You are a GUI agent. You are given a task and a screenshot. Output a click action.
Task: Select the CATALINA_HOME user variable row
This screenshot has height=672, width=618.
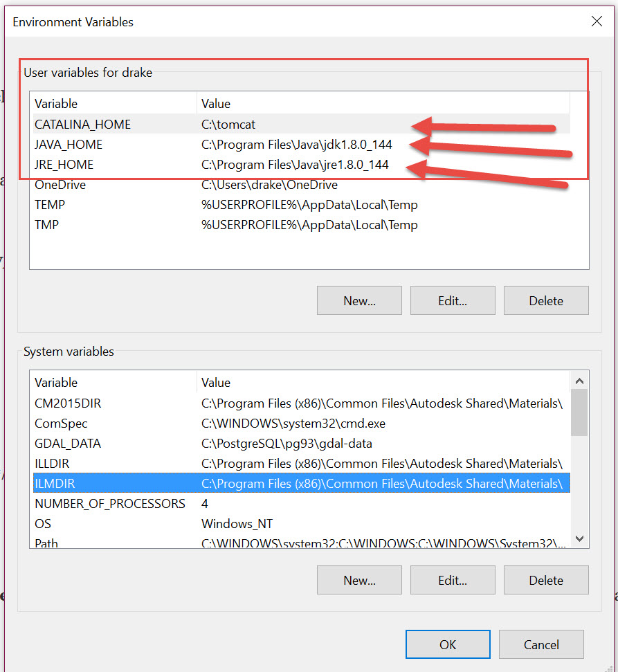click(x=82, y=125)
